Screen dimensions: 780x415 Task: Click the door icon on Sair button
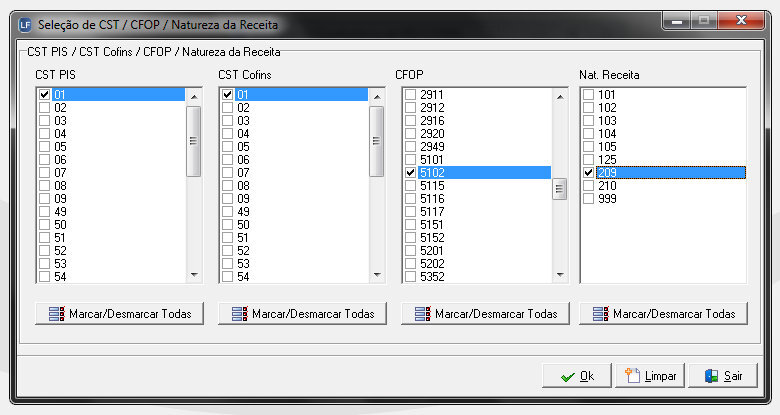[x=711, y=376]
